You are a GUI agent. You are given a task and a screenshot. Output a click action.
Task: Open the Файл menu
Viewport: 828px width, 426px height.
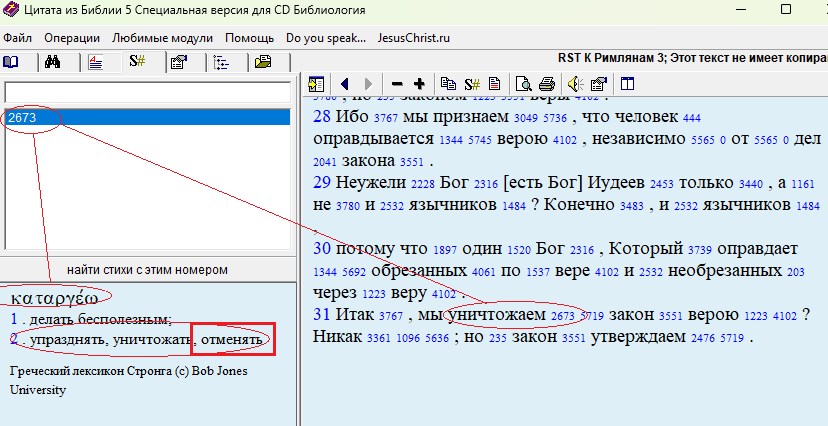tap(18, 38)
